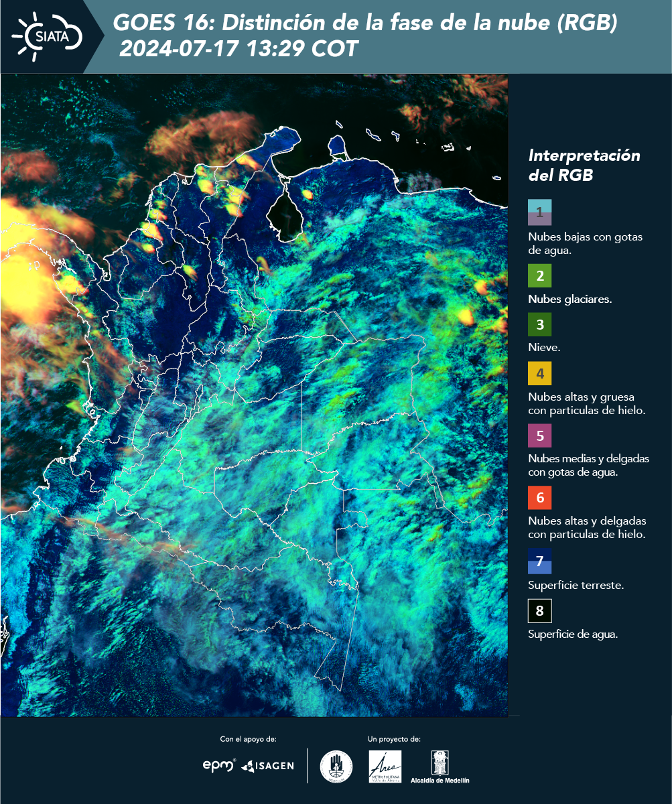Select black legend swatch number 8
Viewport: 672px width, 804px height.
[539, 610]
